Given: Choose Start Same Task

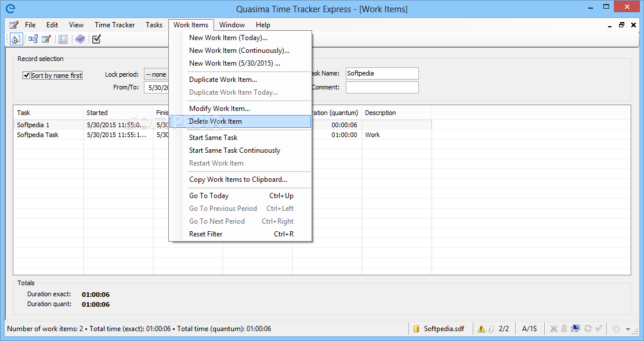Looking at the screenshot, I should 240,137.
